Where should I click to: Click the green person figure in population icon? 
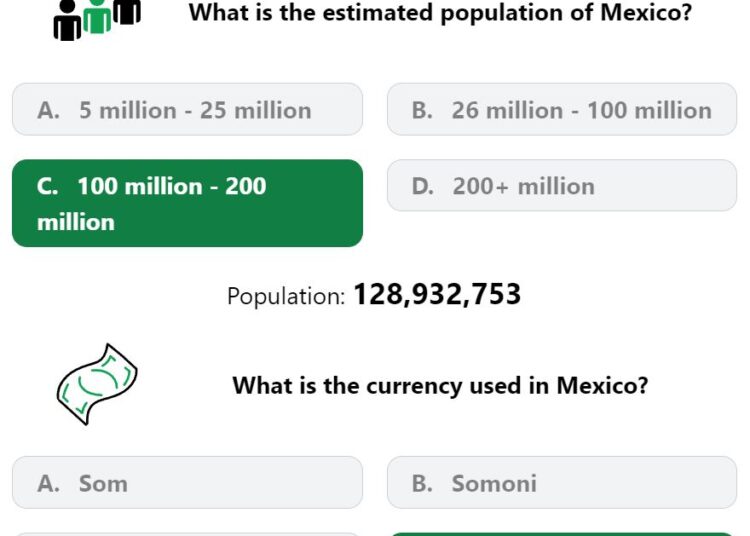tap(97, 16)
